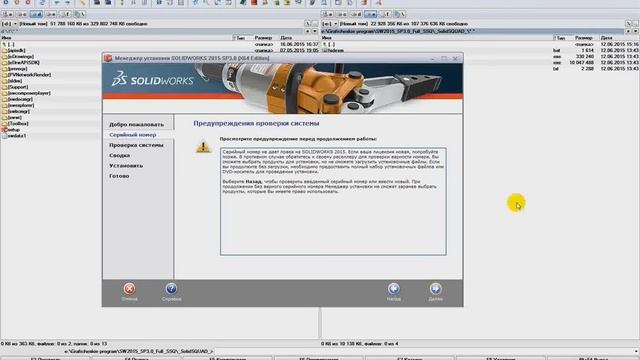
Task: Open Справка help in SOLIDWORKS installer
Action: (x=171, y=289)
